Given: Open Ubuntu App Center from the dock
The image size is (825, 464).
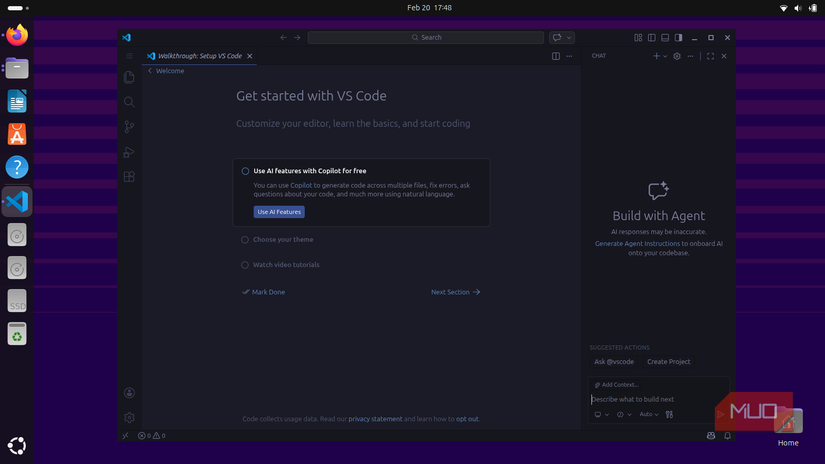Looking at the screenshot, I should pos(17,134).
